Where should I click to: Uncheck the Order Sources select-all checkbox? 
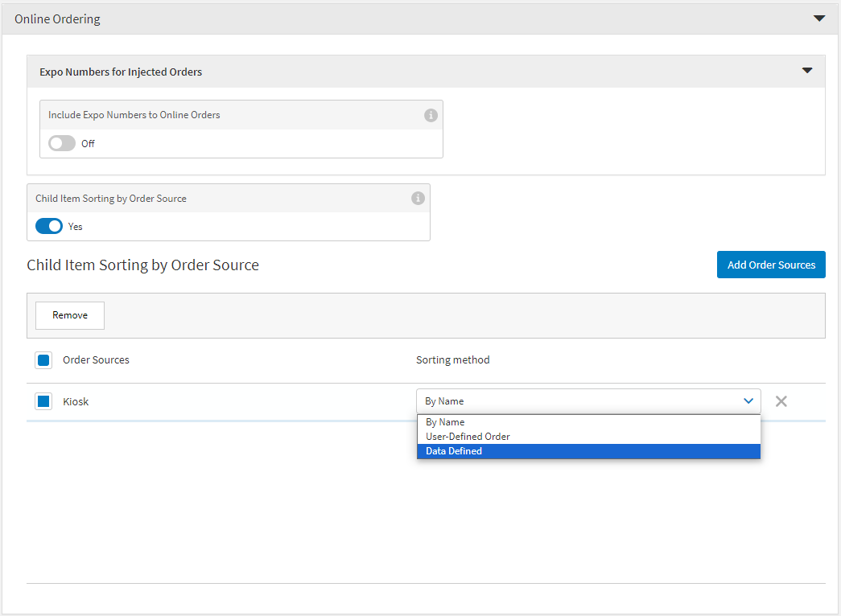(43, 359)
